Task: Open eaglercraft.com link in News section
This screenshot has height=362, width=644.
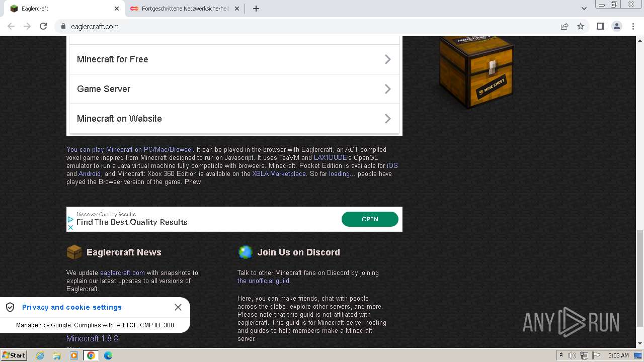Action: point(122,273)
